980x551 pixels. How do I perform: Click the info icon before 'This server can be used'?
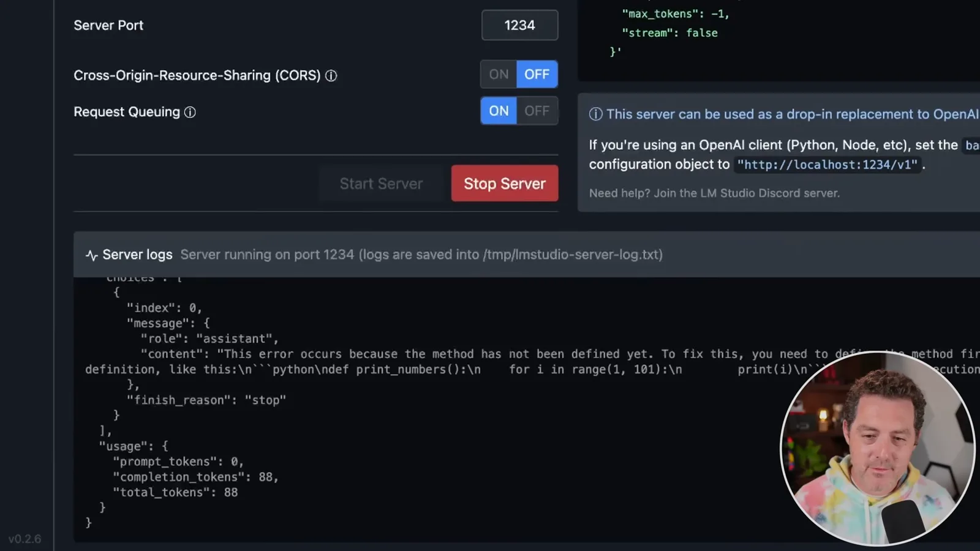tap(595, 114)
